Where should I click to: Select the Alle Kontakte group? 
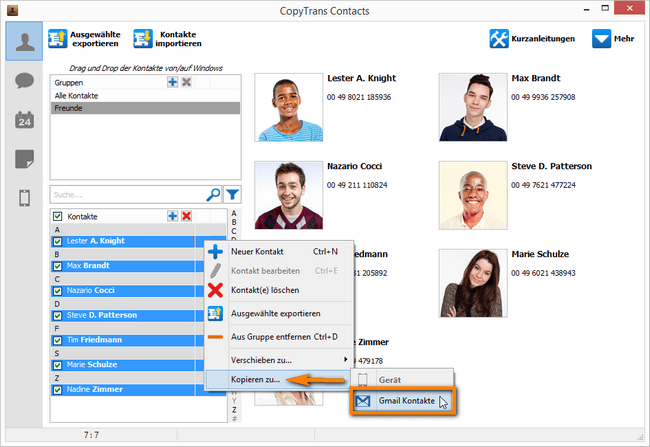click(x=145, y=96)
